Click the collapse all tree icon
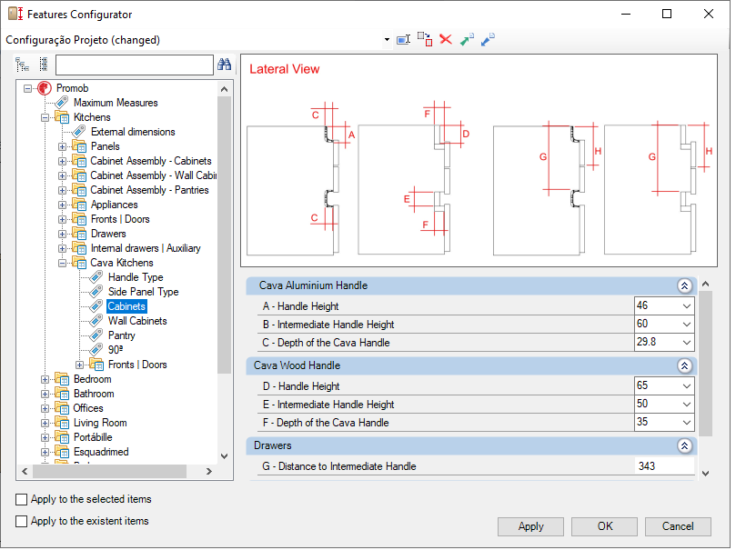Image resolution: width=736 pixels, height=560 pixels. click(43, 65)
